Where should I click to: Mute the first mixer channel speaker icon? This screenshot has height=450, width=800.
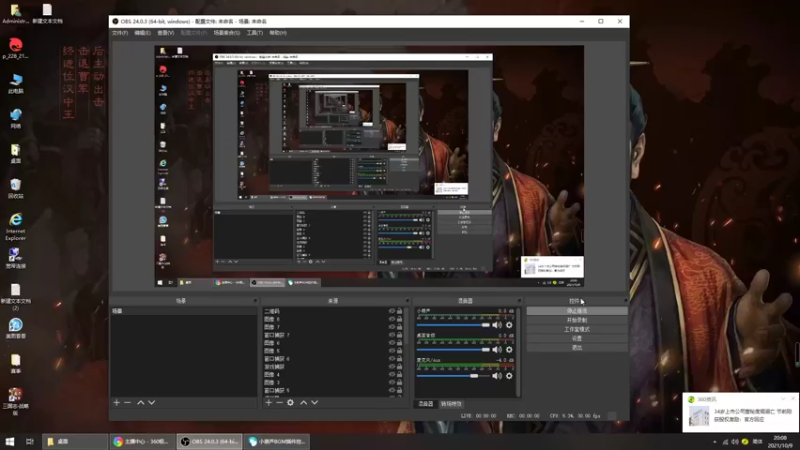point(497,325)
